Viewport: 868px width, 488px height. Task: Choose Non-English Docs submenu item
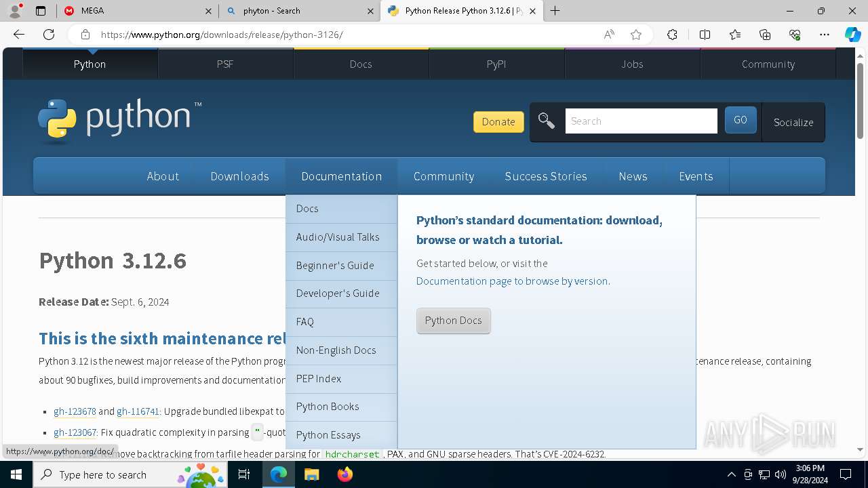coord(342,350)
